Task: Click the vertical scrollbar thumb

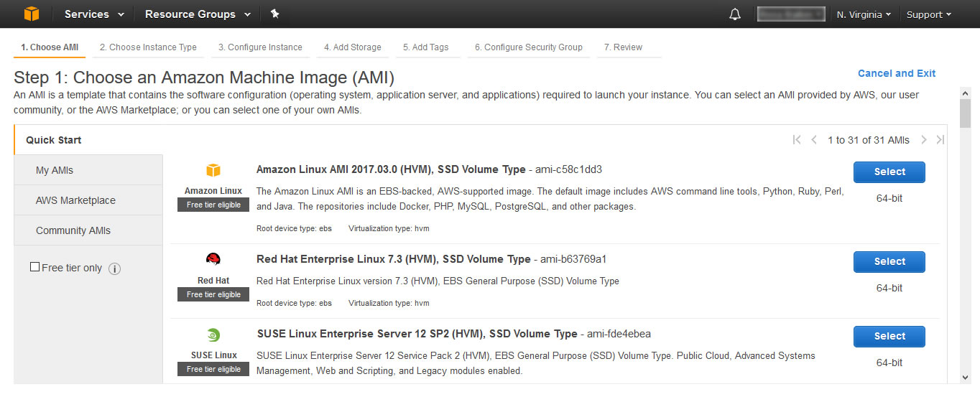Action: 965,113
